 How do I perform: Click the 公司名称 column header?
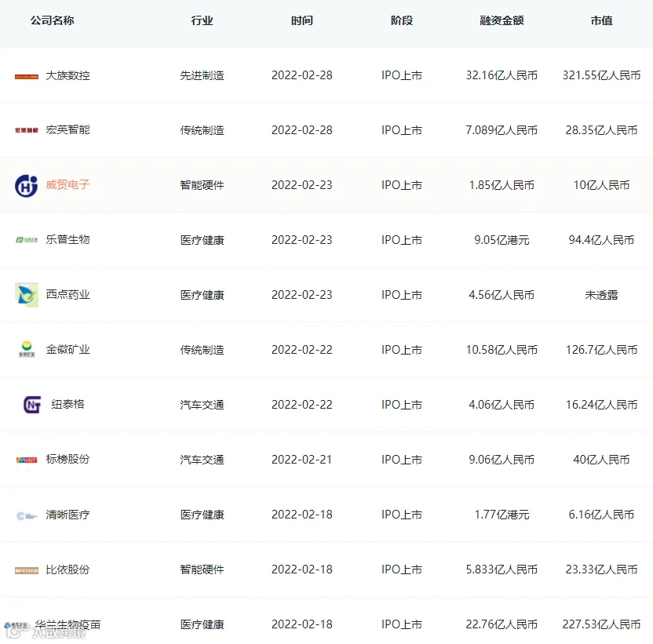point(52,20)
